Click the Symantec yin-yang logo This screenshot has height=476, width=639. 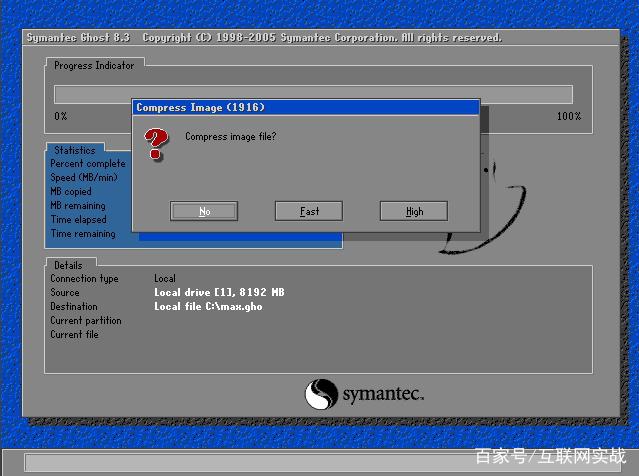tap(321, 394)
